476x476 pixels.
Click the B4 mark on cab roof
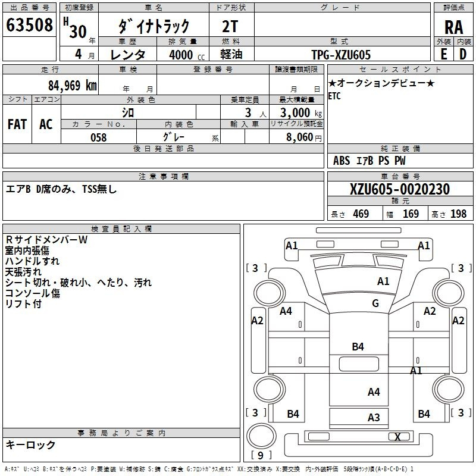tap(358, 346)
